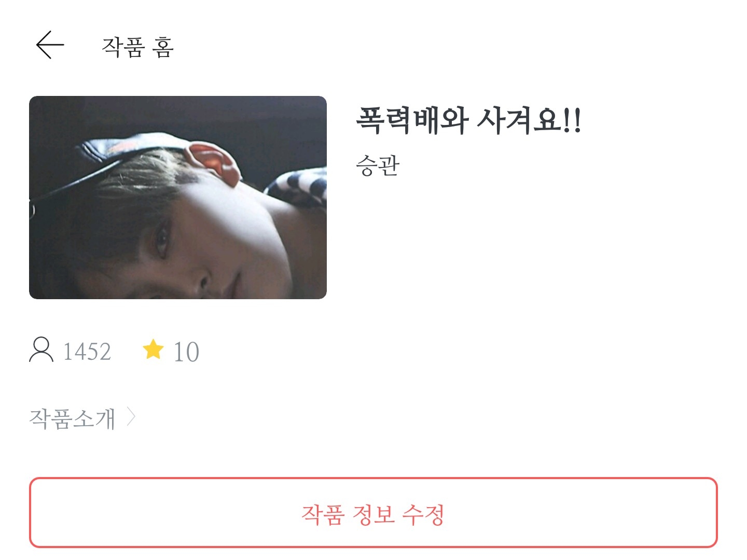
Task: Click the yellow star rating icon
Action: coord(153,349)
